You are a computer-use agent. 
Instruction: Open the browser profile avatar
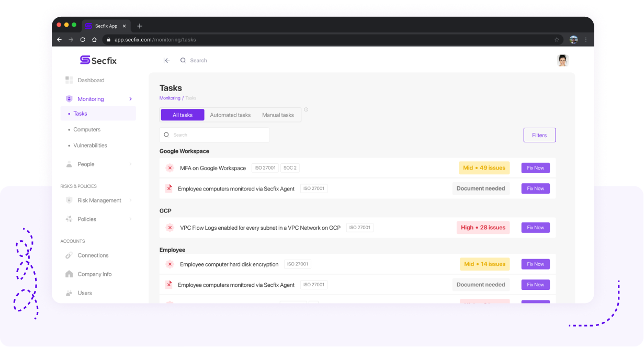click(573, 39)
